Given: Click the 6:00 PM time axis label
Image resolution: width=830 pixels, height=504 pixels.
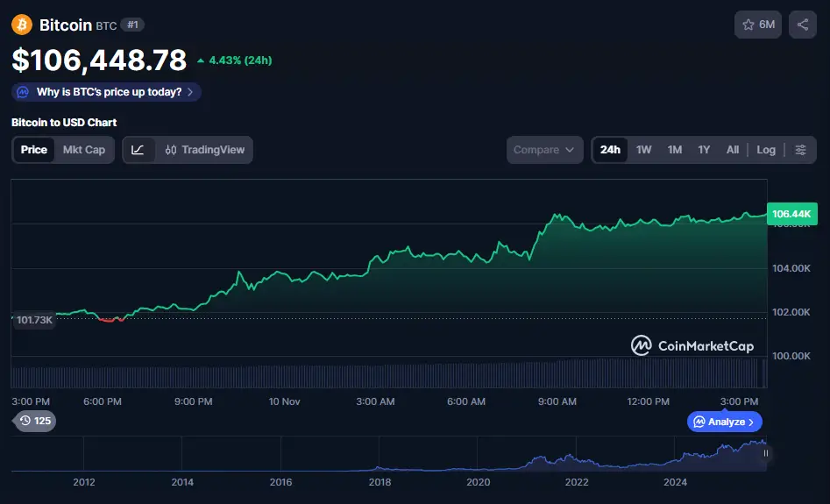Looking at the screenshot, I should point(103,401).
